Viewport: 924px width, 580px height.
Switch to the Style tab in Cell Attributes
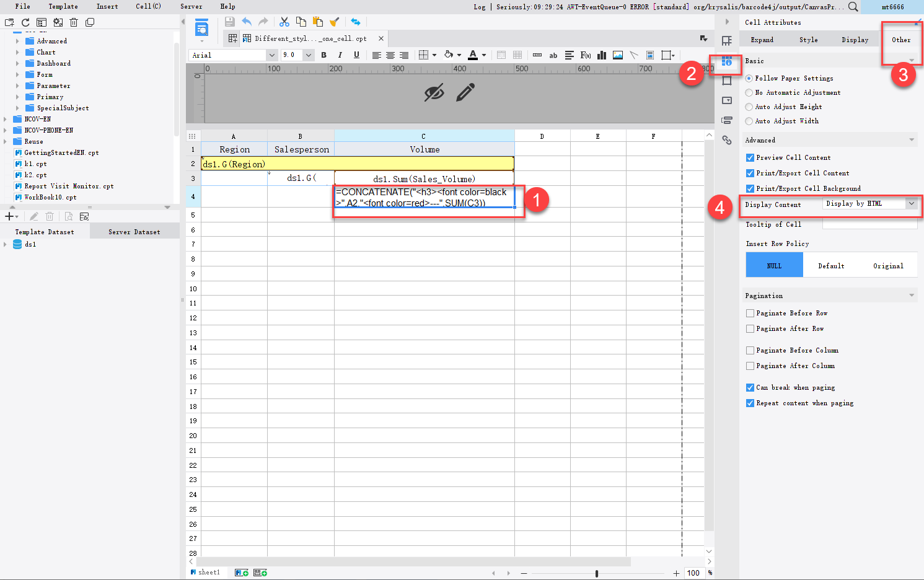click(808, 39)
